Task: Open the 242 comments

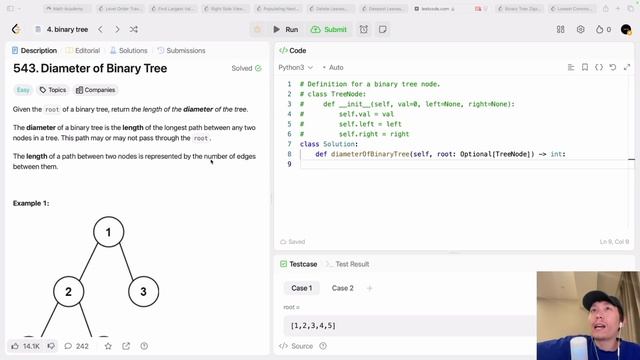Action: [x=77, y=346]
